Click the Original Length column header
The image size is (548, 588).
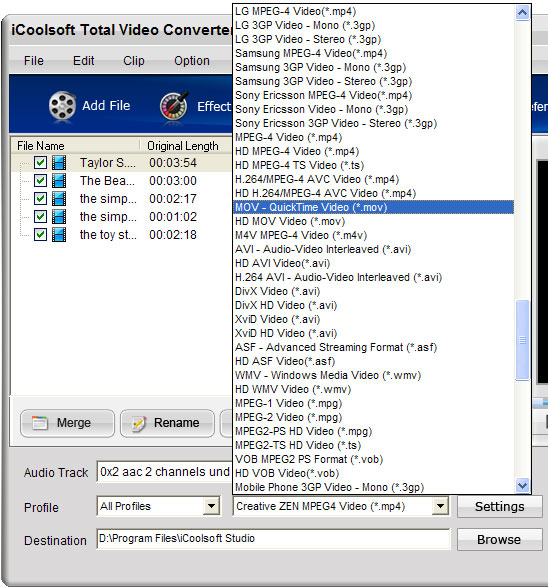click(183, 146)
